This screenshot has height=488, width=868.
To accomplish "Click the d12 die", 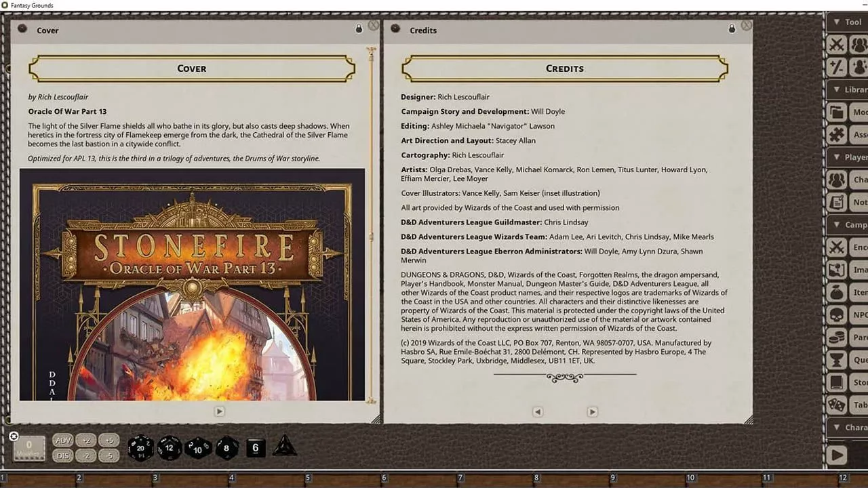I will [170, 447].
